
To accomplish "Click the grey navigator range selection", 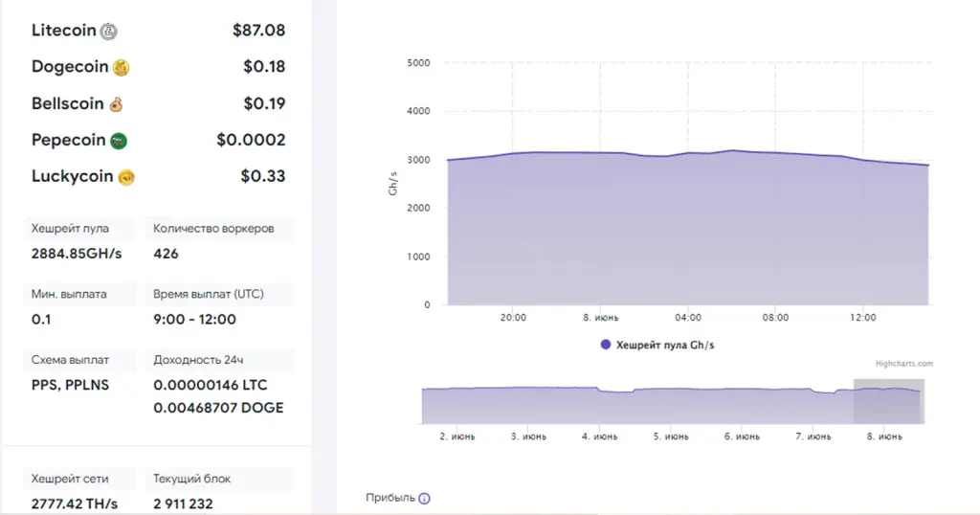I will pos(889,401).
